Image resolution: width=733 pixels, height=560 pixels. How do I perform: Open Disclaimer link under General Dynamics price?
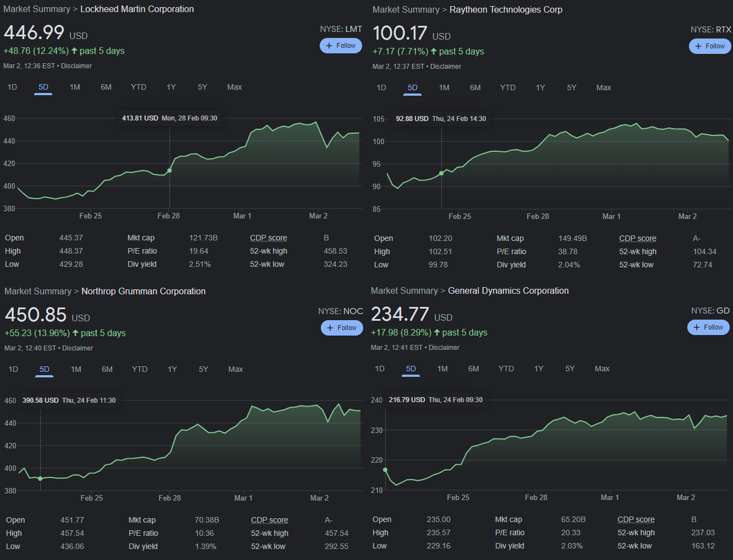pyautogui.click(x=444, y=348)
